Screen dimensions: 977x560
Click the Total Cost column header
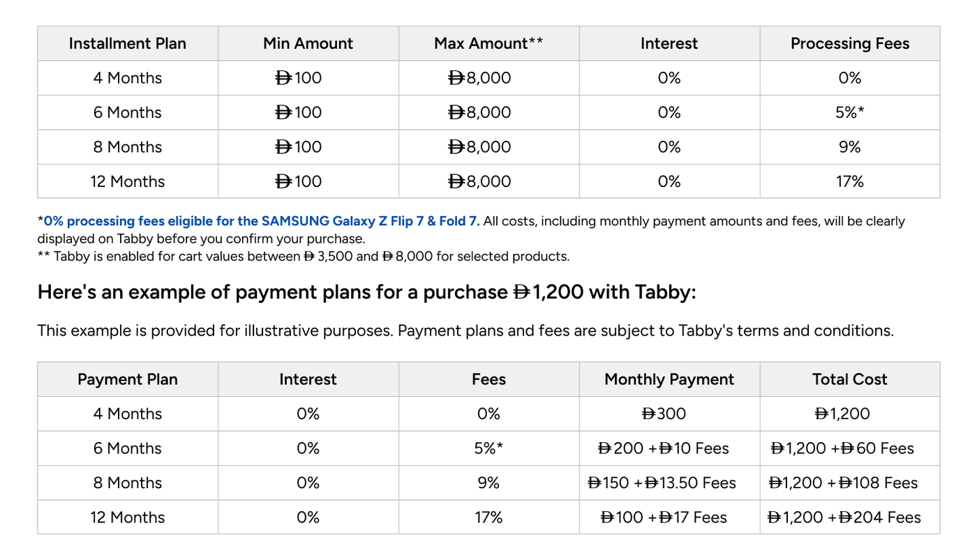pos(849,379)
